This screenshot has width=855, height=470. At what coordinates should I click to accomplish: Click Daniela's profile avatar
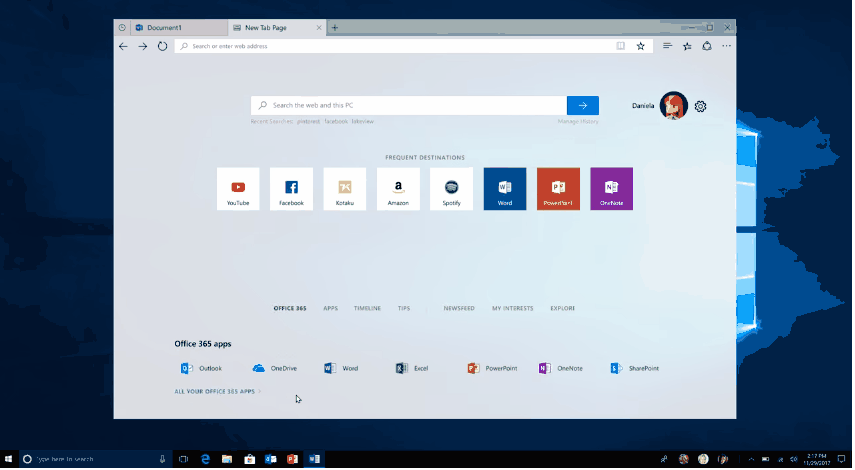673,106
